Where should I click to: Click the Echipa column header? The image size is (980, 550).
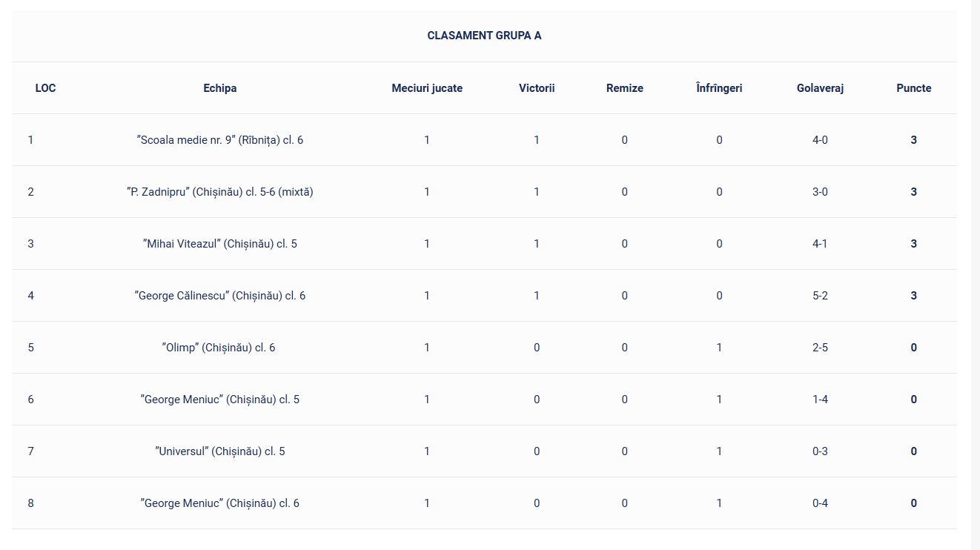click(220, 88)
